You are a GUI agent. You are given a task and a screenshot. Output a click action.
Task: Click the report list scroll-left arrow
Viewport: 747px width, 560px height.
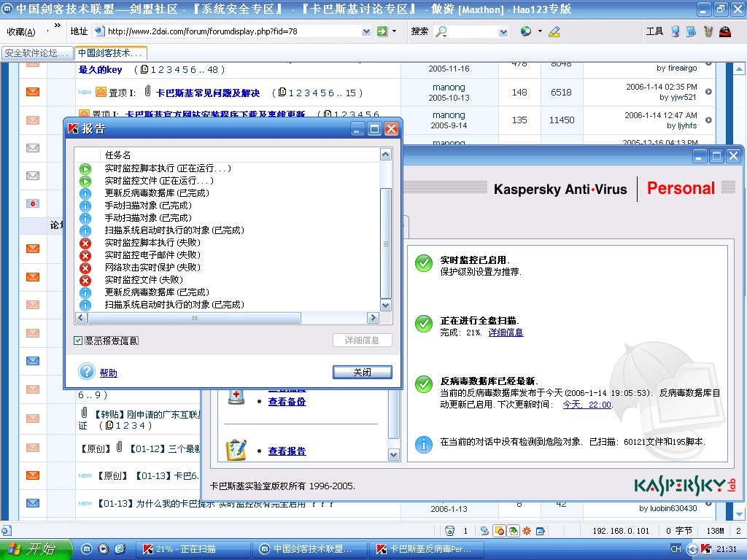coord(81,318)
